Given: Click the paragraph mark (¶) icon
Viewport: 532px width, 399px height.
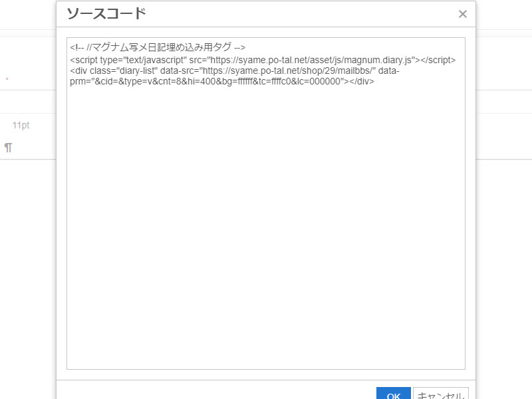Looking at the screenshot, I should click(x=8, y=148).
